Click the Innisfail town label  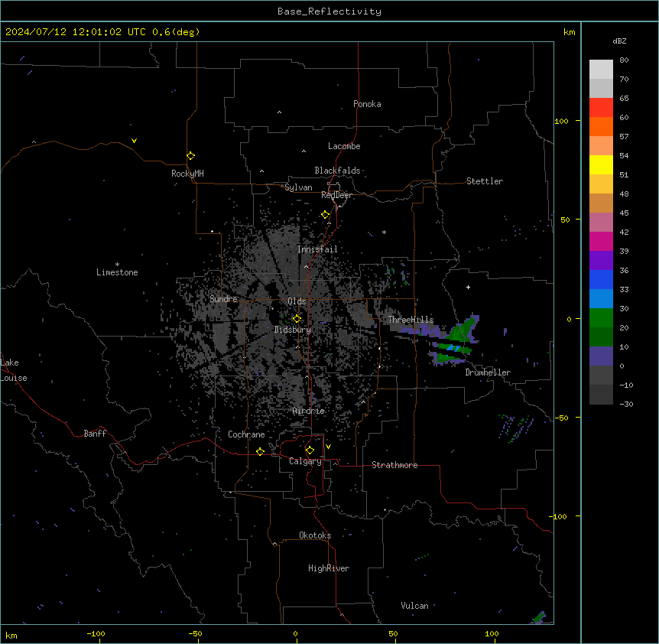pyautogui.click(x=317, y=249)
